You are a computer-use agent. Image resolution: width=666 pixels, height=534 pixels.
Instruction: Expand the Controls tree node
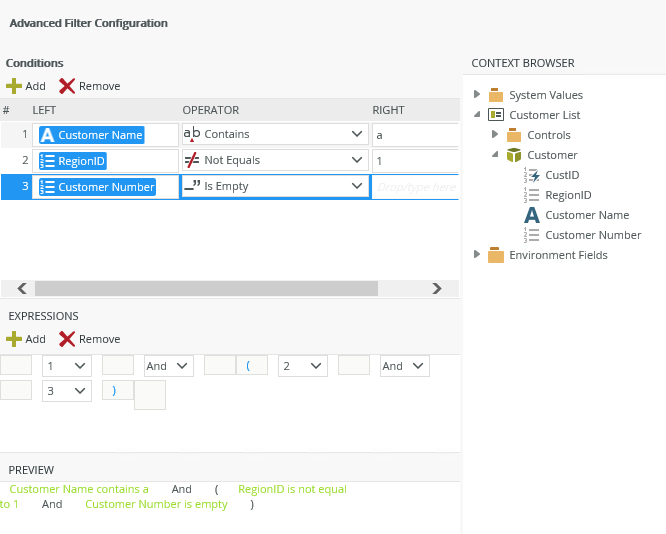(495, 135)
